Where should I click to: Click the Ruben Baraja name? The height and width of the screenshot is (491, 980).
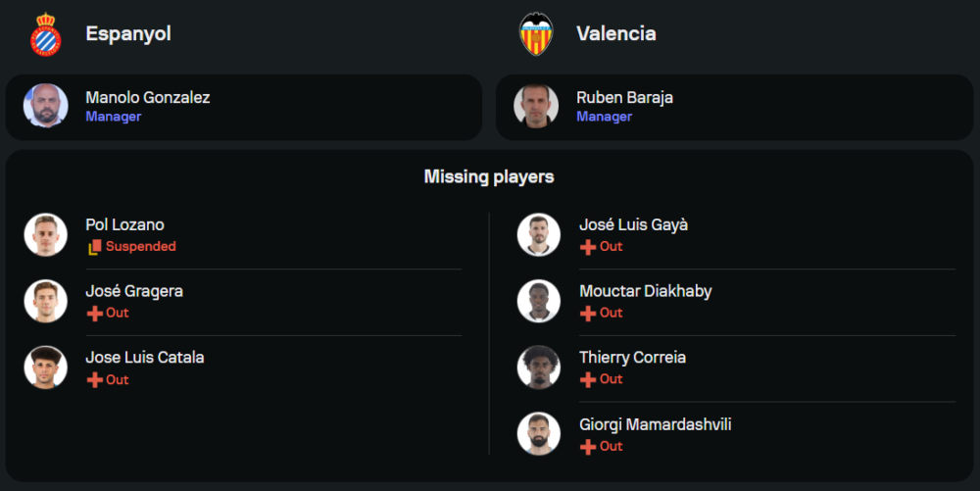pyautogui.click(x=624, y=97)
